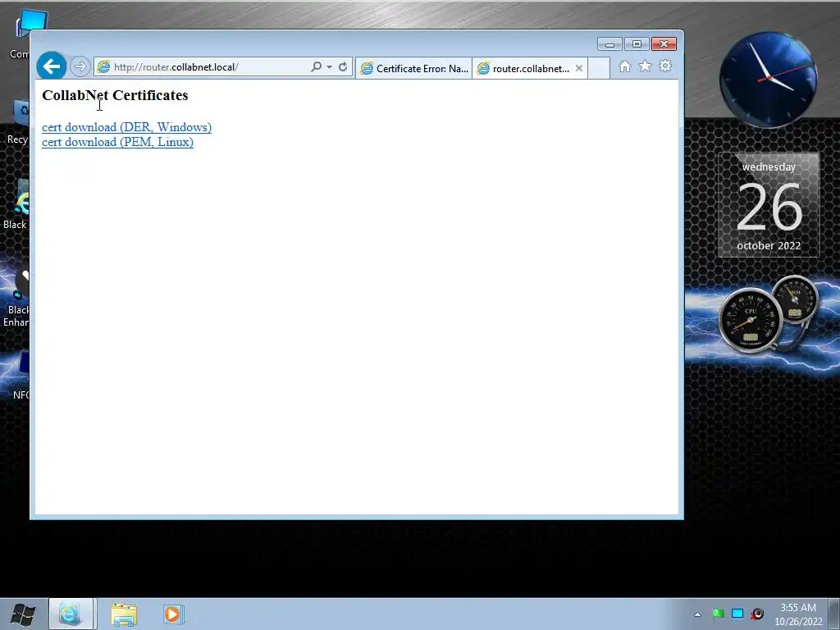Close the router.collabnet tab
This screenshot has height=630, width=840.
pyautogui.click(x=579, y=69)
